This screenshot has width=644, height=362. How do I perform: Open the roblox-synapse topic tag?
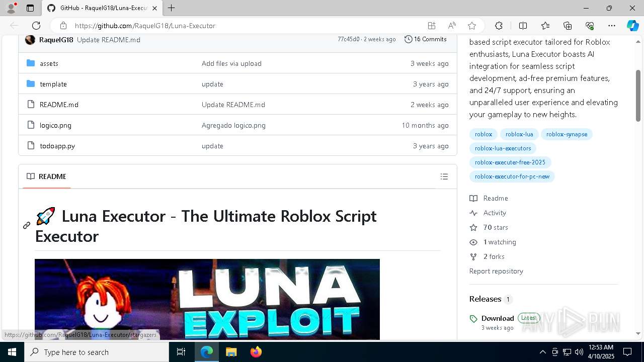click(x=567, y=134)
